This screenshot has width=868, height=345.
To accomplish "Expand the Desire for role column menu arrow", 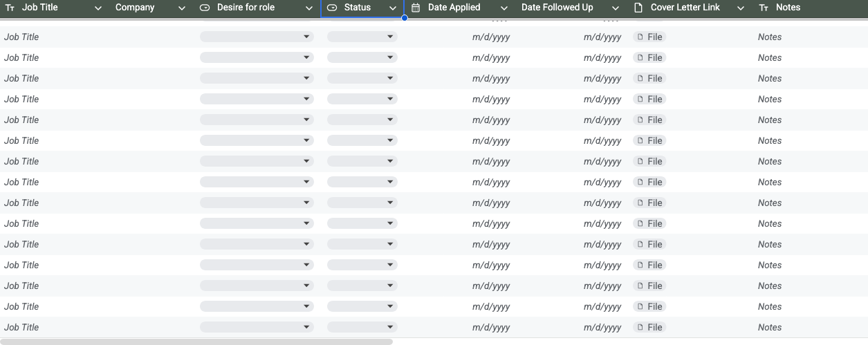I will coord(309,8).
